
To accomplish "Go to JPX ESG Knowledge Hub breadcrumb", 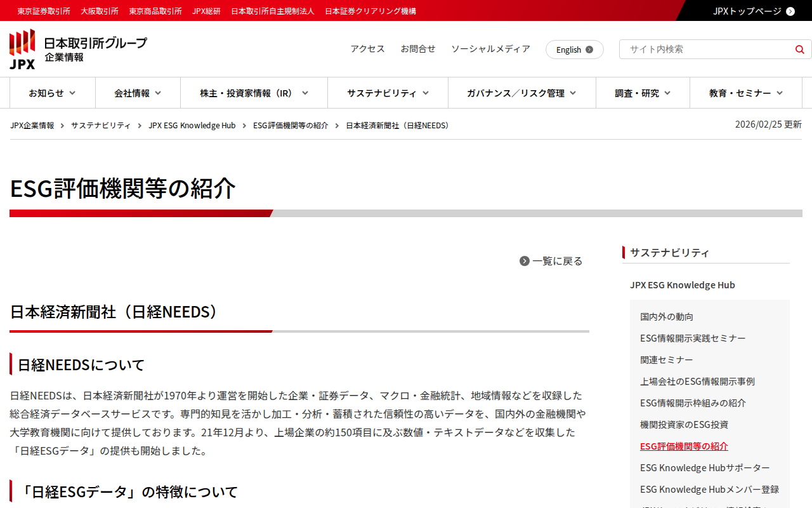I will click(192, 126).
